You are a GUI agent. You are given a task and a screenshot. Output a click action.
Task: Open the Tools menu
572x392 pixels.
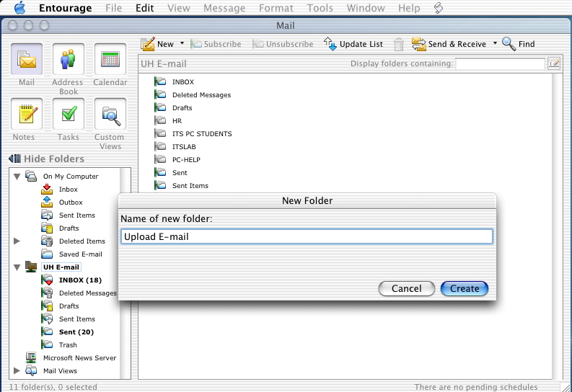click(x=320, y=8)
